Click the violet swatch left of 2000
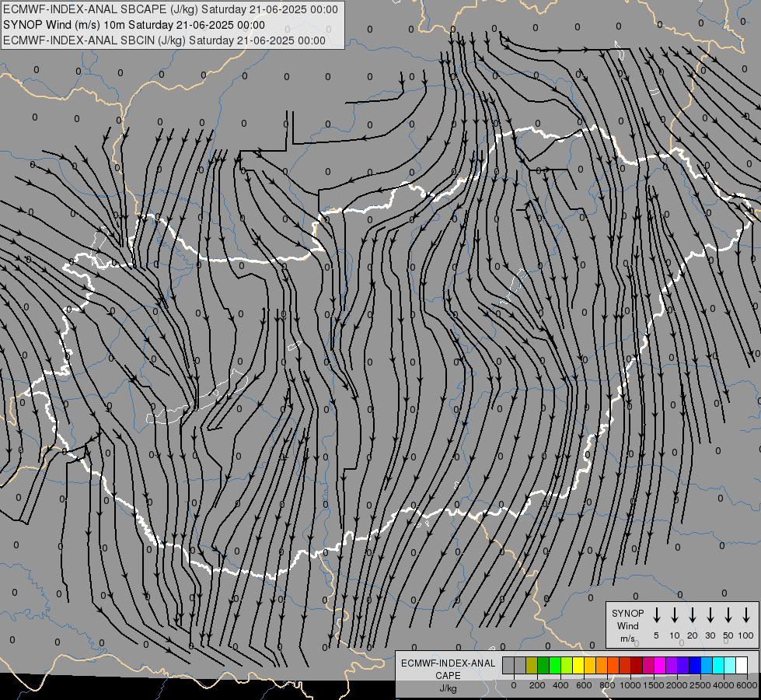The height and width of the screenshot is (700, 761). pos(671,665)
